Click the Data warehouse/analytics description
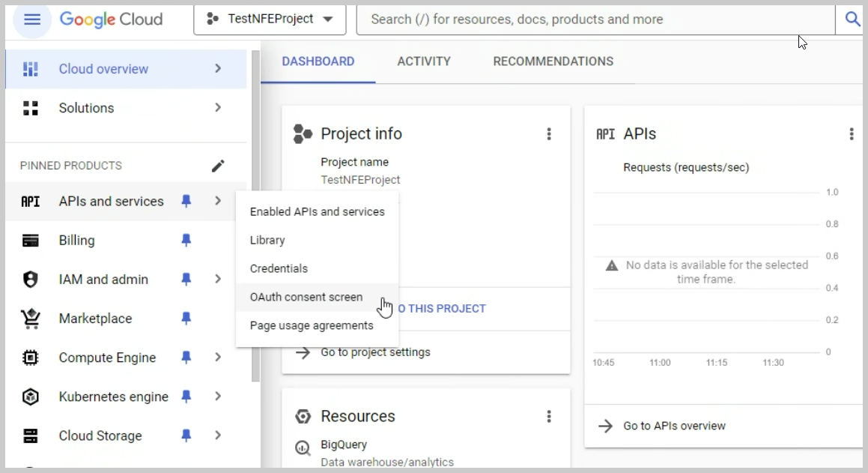 click(x=387, y=462)
